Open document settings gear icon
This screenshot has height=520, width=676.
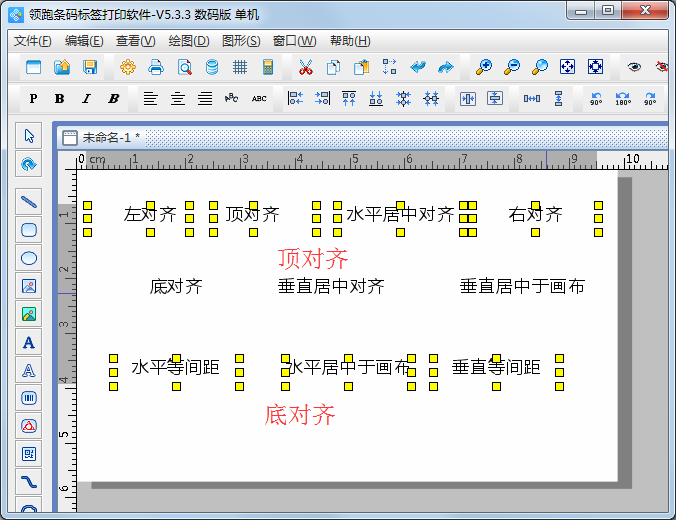[x=128, y=67]
